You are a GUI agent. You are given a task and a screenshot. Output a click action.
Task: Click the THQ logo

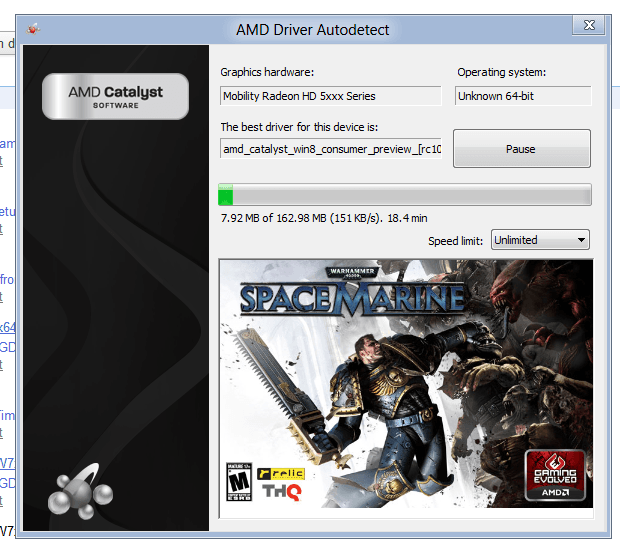282,492
